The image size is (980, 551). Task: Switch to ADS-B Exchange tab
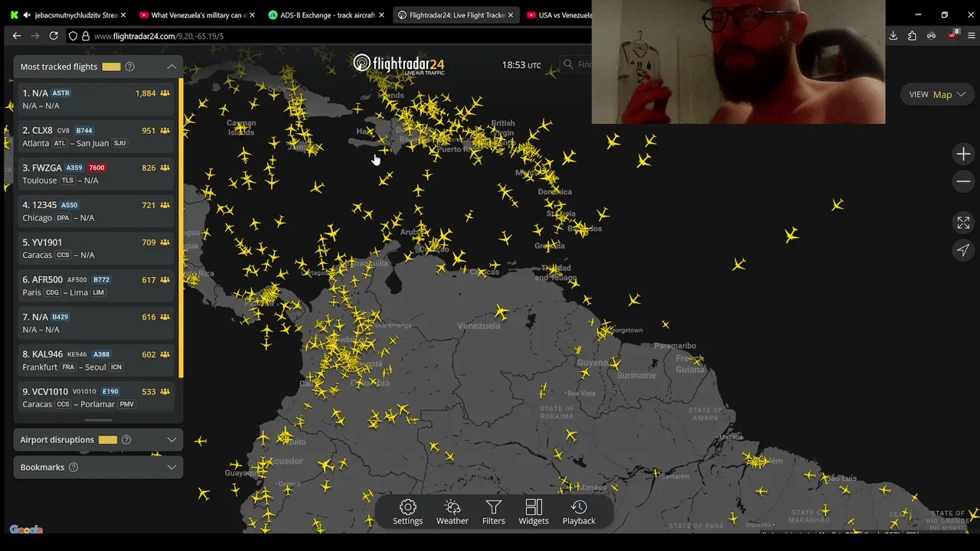[x=326, y=15]
